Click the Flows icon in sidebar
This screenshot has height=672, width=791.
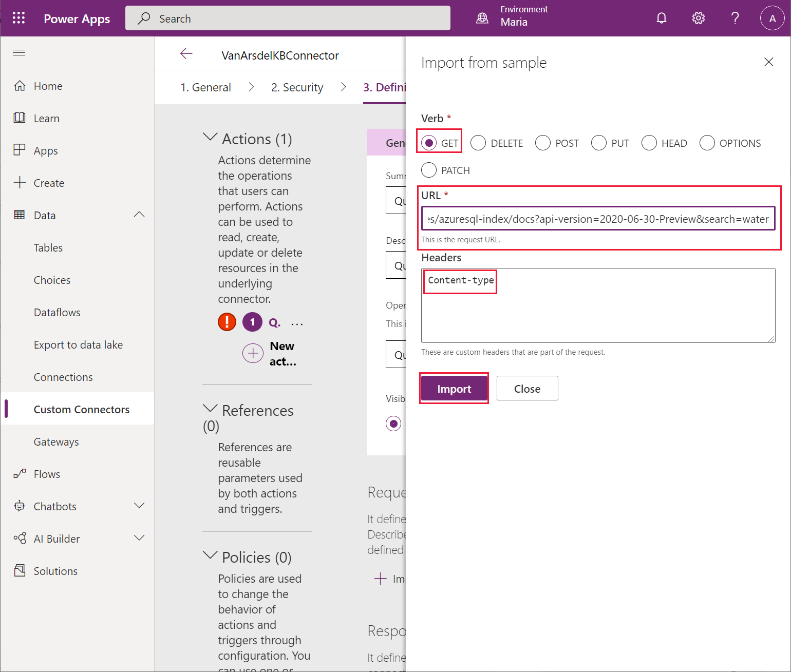(20, 474)
